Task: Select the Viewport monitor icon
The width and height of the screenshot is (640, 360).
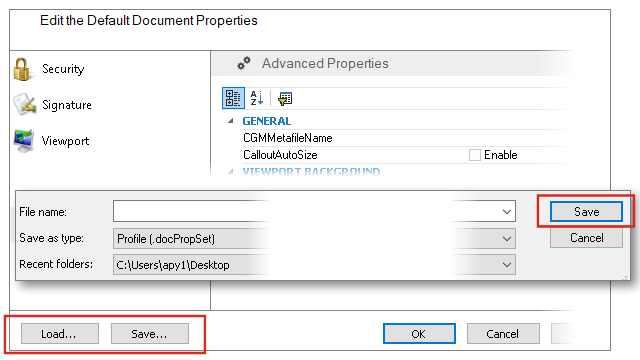Action: (x=24, y=140)
